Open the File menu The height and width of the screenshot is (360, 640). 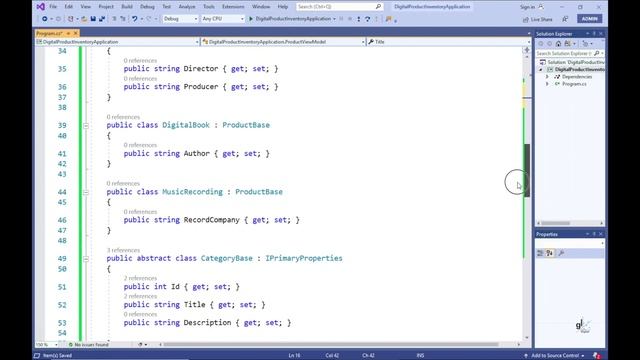tap(53, 7)
